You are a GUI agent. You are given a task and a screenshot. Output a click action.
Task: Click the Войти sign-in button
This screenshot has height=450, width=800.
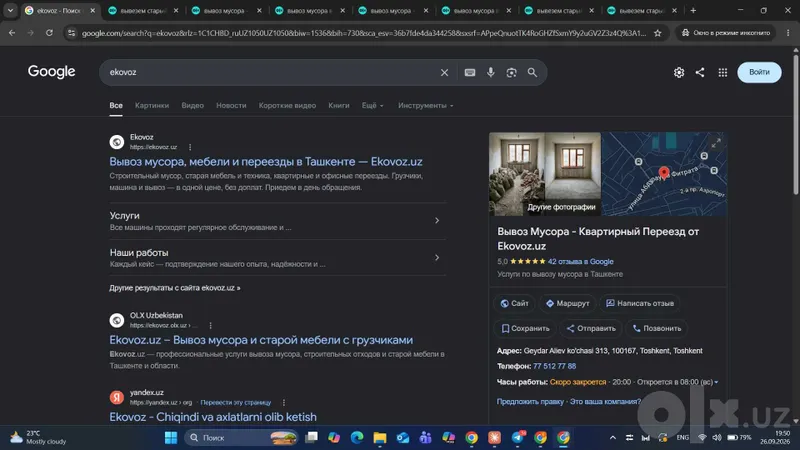point(759,72)
